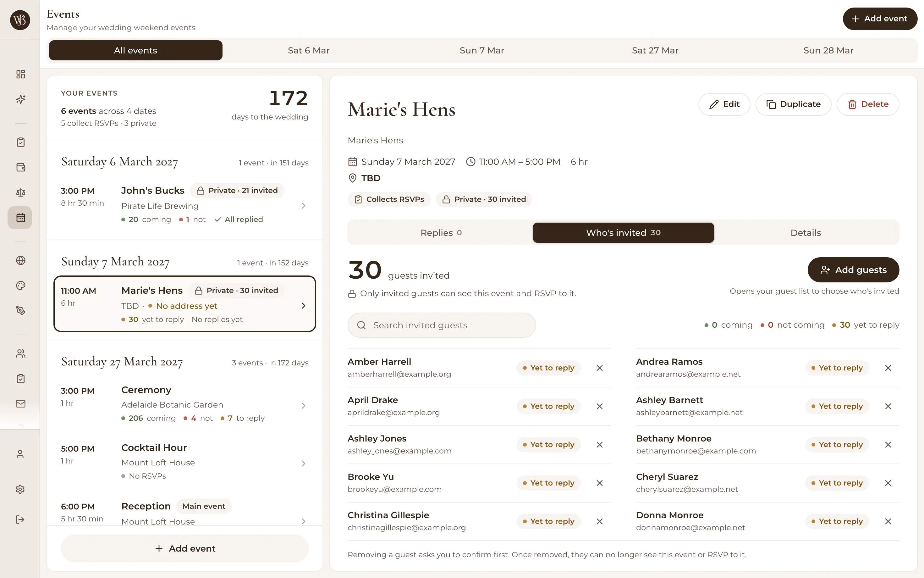Screen dimensions: 924x578
Task: Remove Cheryl Suarez from invited guests
Action: point(888,483)
